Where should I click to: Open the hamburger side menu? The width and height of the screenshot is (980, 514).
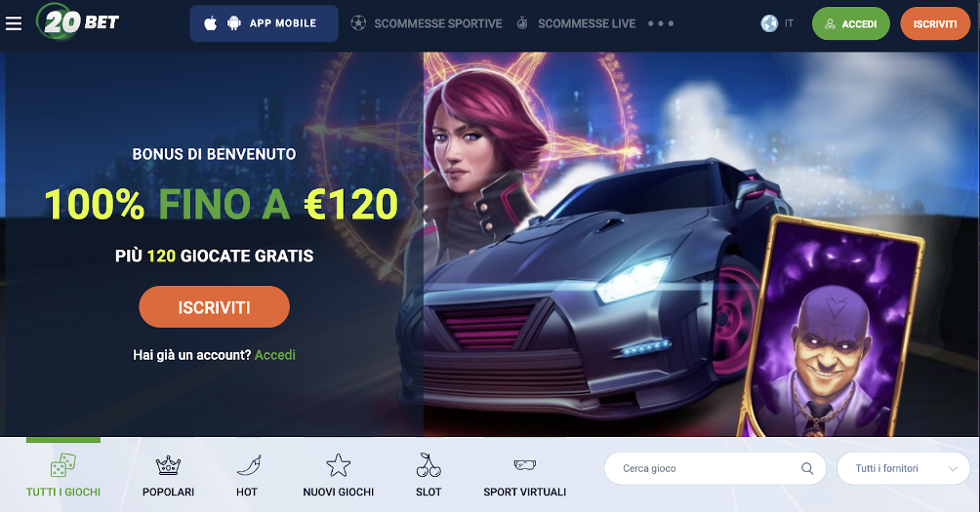tap(14, 23)
